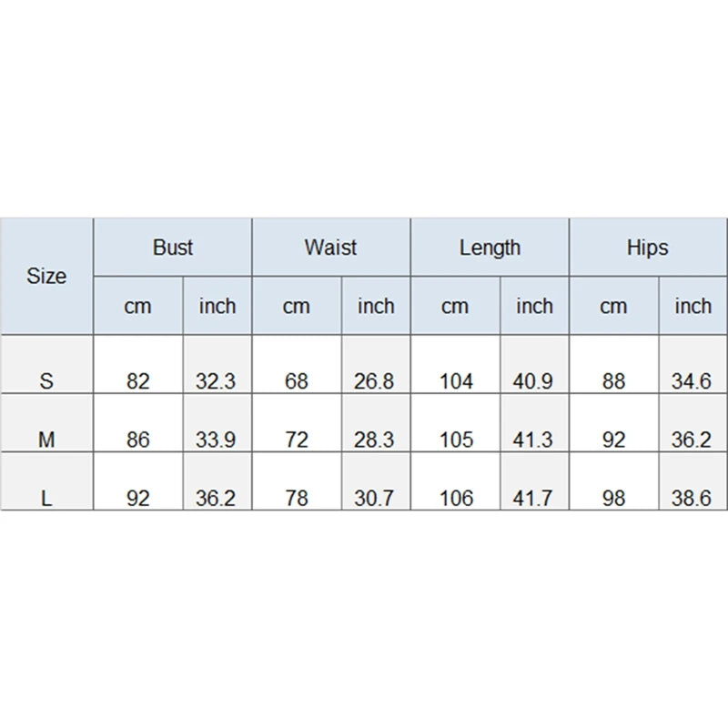Viewport: 728px width, 728px height.
Task: Click the inch subheader under Hips
Action: (x=693, y=306)
